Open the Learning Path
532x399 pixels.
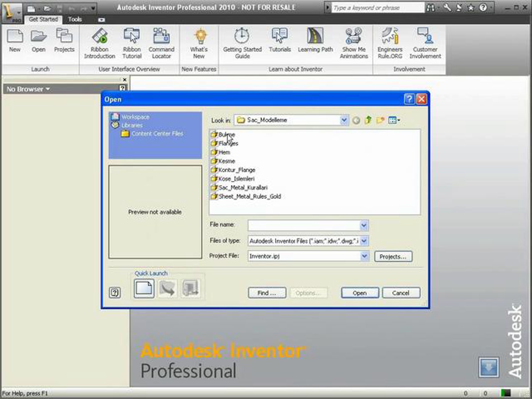click(x=315, y=40)
